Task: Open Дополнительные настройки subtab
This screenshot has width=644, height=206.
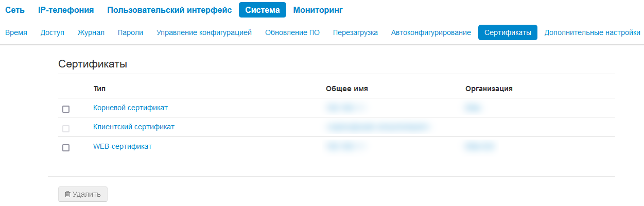Action: pos(592,32)
